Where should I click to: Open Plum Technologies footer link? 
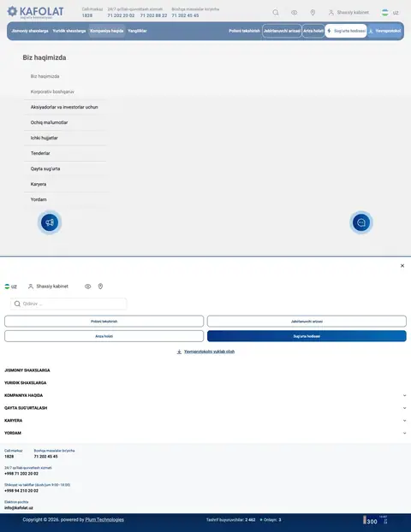point(104,519)
